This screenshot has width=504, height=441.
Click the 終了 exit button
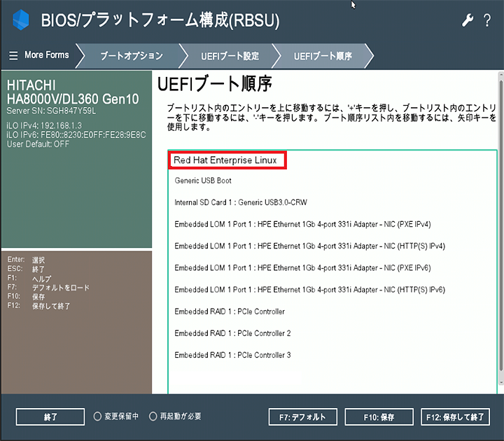[x=50, y=417]
